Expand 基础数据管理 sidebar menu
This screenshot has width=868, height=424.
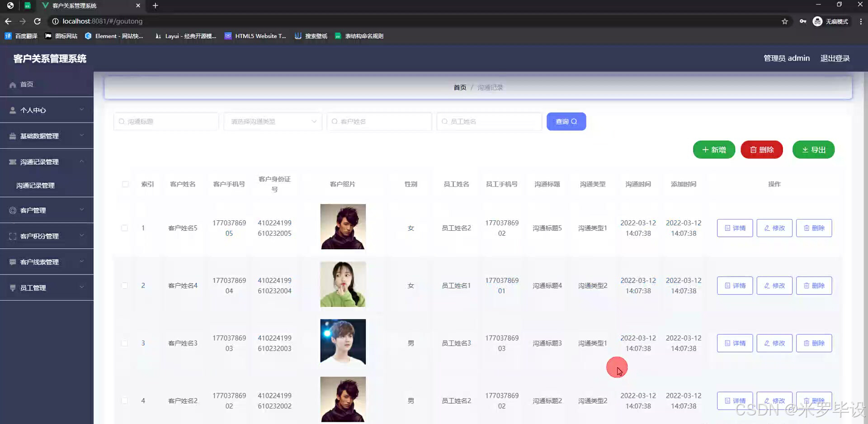coord(47,136)
